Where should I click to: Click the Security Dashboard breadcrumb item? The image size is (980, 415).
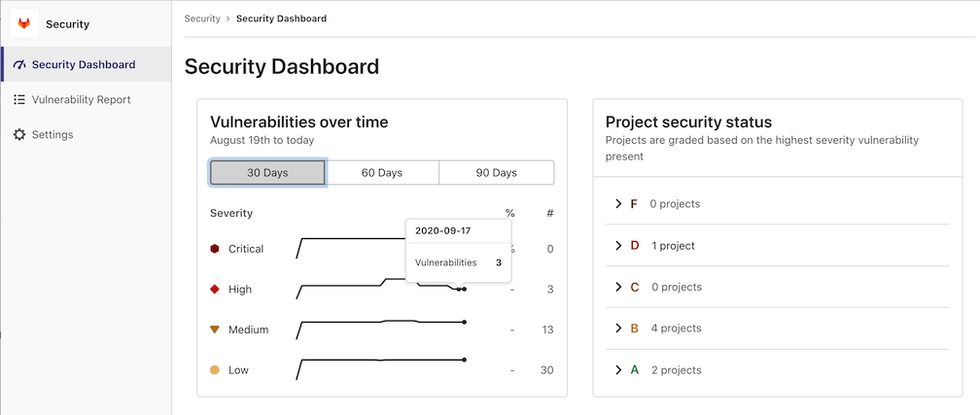(281, 18)
